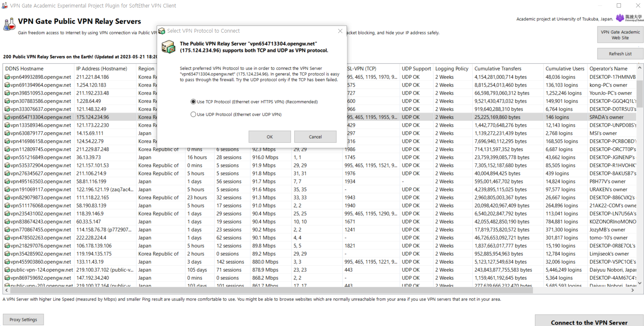Sort by Cumulative Users column header
Screen dimensions: 644x326
pyautogui.click(x=565, y=69)
